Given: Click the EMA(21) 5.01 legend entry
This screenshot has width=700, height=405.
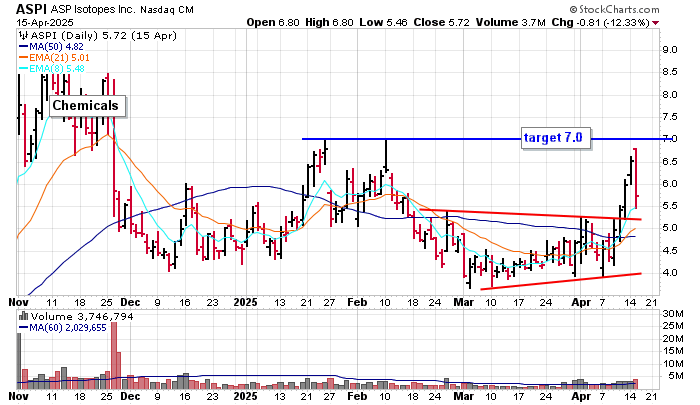Looking at the screenshot, I should (x=59, y=58).
